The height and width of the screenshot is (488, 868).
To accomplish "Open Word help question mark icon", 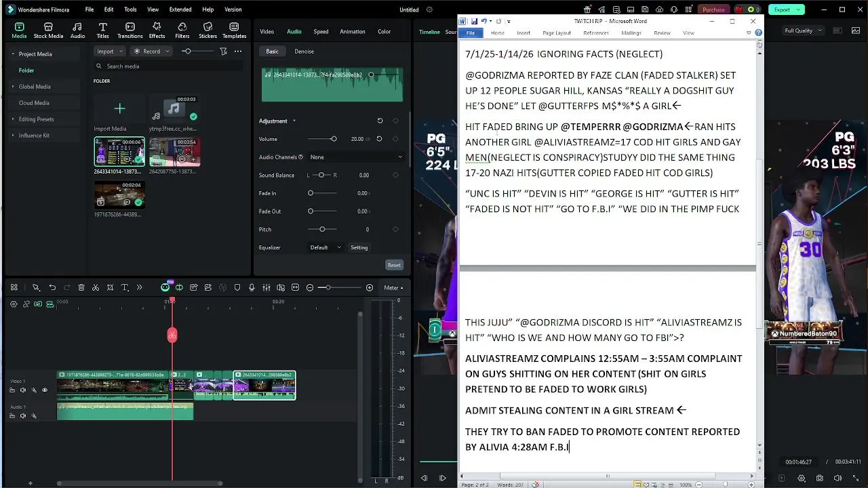I will (x=759, y=33).
